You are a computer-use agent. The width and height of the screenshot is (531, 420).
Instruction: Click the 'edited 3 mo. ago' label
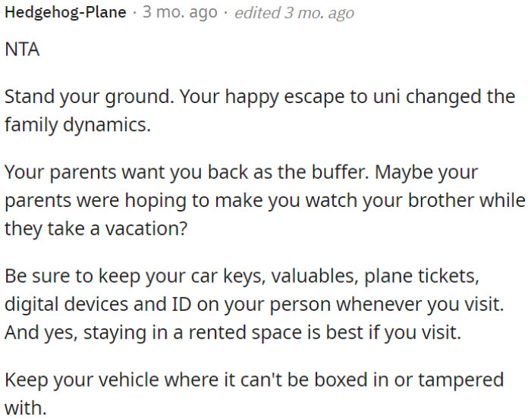[294, 14]
